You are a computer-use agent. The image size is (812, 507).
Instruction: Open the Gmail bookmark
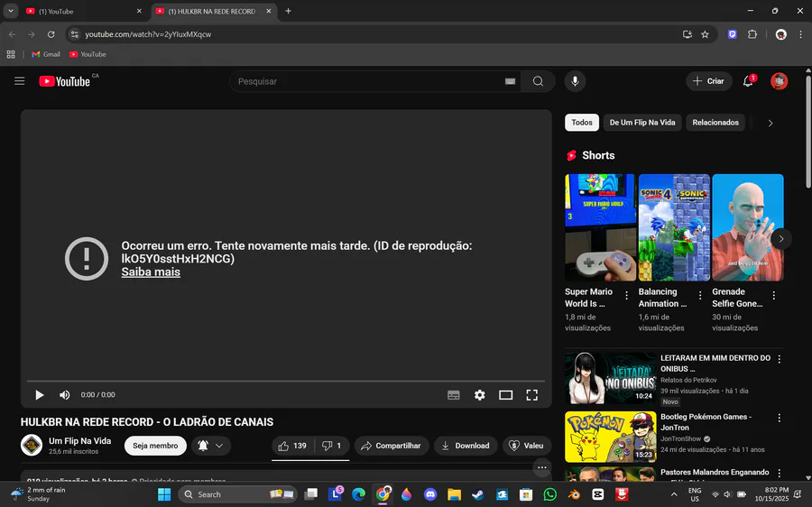coord(46,54)
